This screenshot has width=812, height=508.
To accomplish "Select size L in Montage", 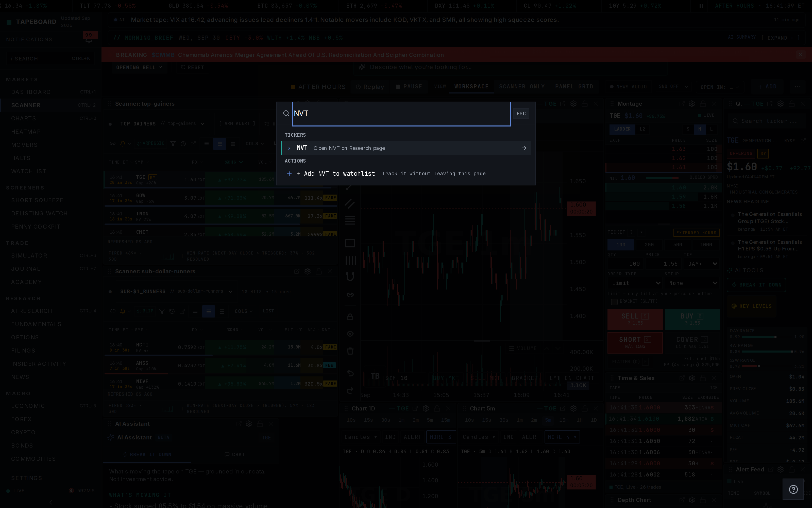I will pyautogui.click(x=711, y=129).
